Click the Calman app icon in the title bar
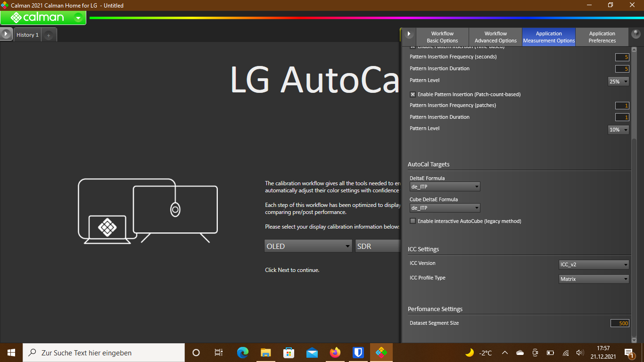The image size is (644, 362). tap(5, 5)
